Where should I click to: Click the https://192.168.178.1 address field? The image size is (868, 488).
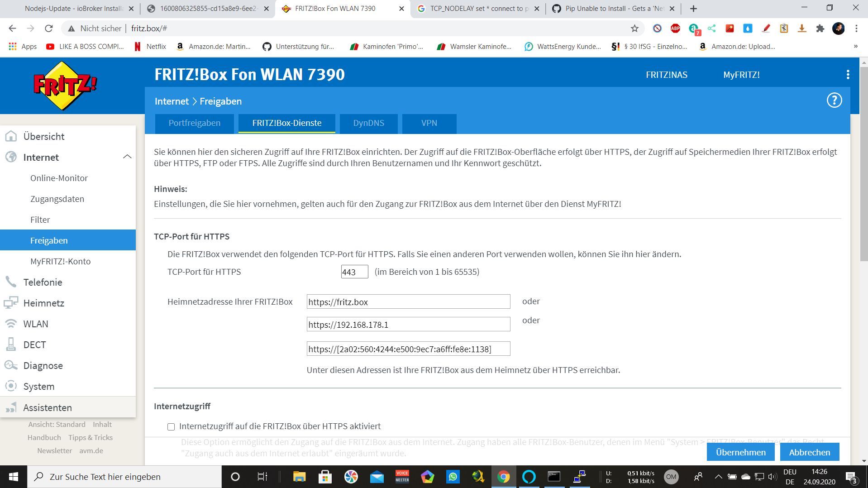point(408,324)
